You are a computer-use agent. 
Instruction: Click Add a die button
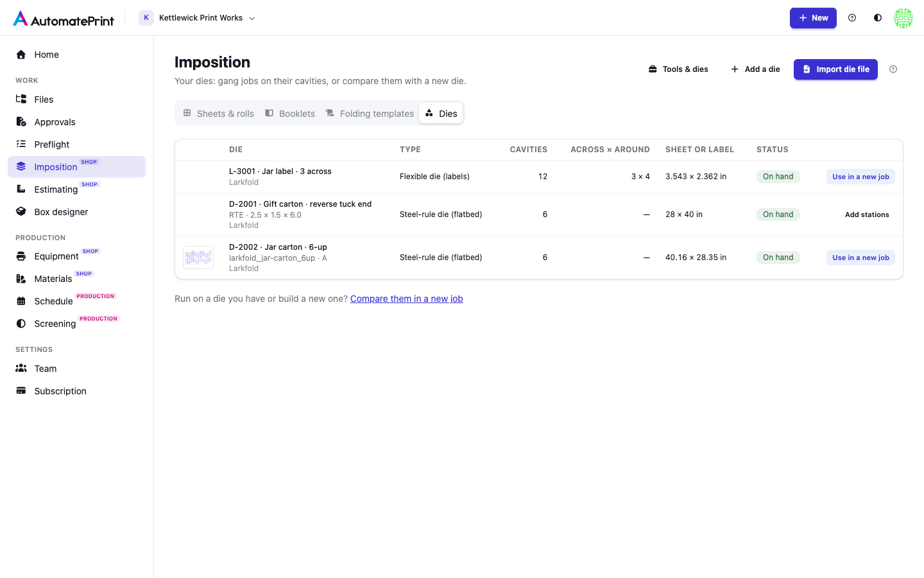tap(755, 69)
